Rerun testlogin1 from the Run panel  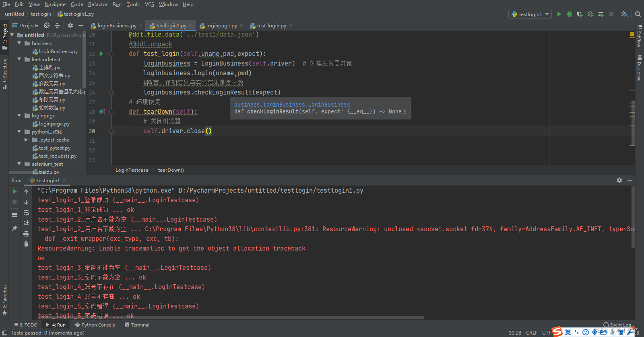14,191
